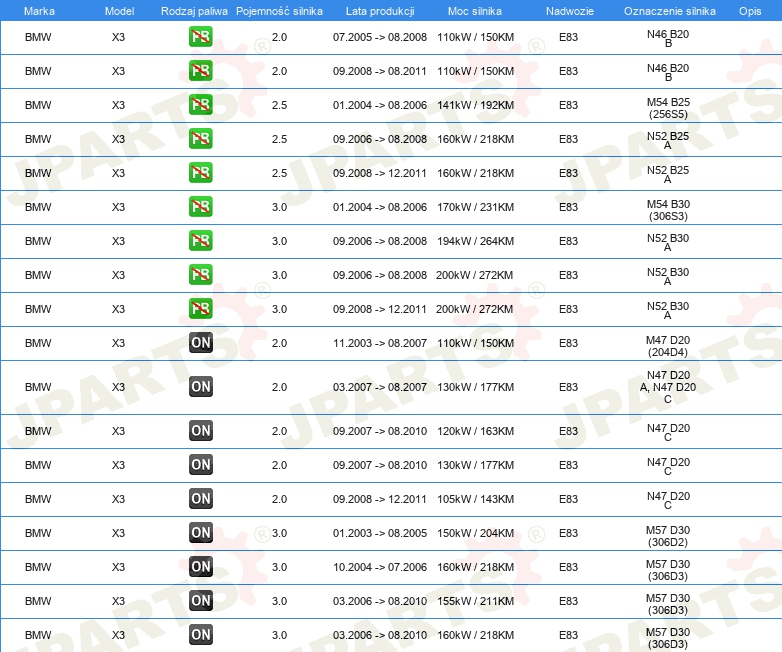Click 2.5 capacity in the 141kW / 192KM row
782x652 pixels.
(x=279, y=105)
